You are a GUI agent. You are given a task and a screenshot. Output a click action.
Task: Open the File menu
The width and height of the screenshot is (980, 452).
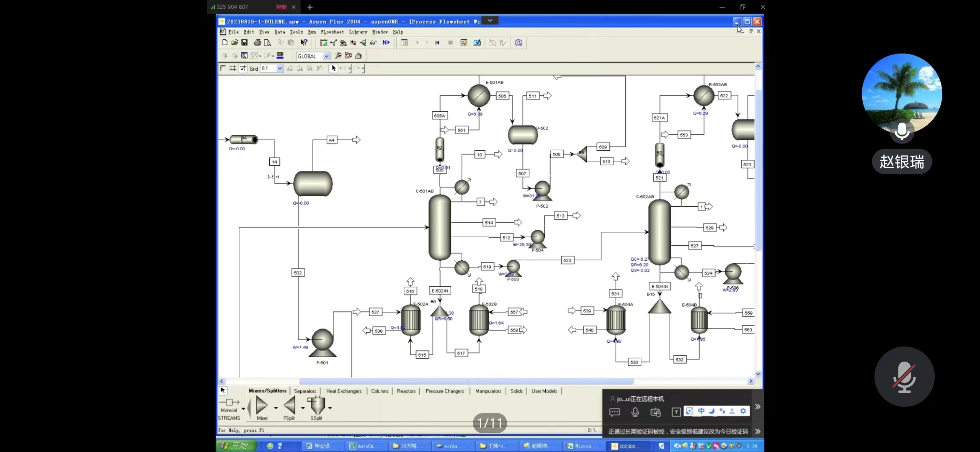[x=233, y=32]
